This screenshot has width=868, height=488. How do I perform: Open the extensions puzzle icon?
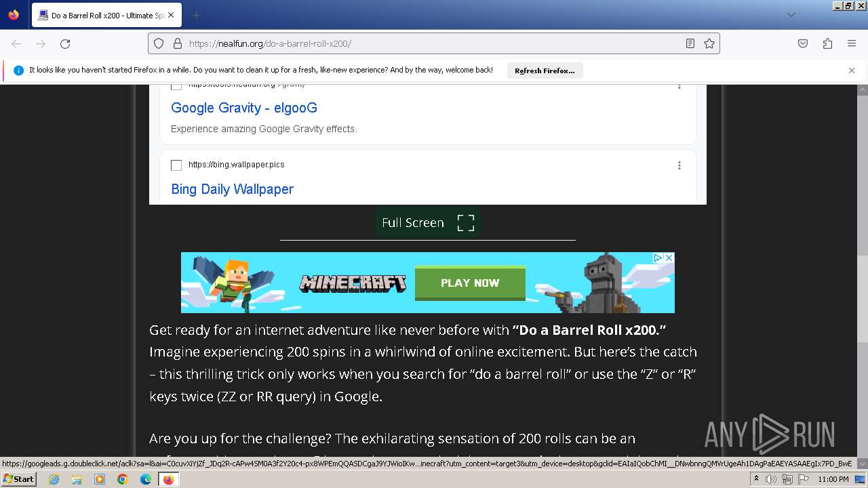point(827,43)
